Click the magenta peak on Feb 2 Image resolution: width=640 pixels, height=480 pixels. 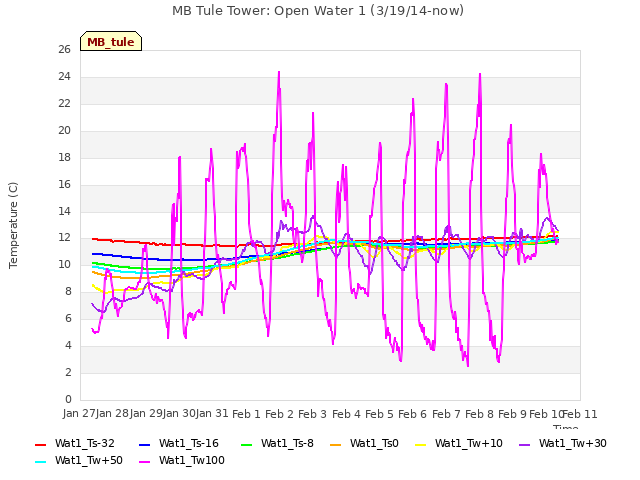pos(279,73)
